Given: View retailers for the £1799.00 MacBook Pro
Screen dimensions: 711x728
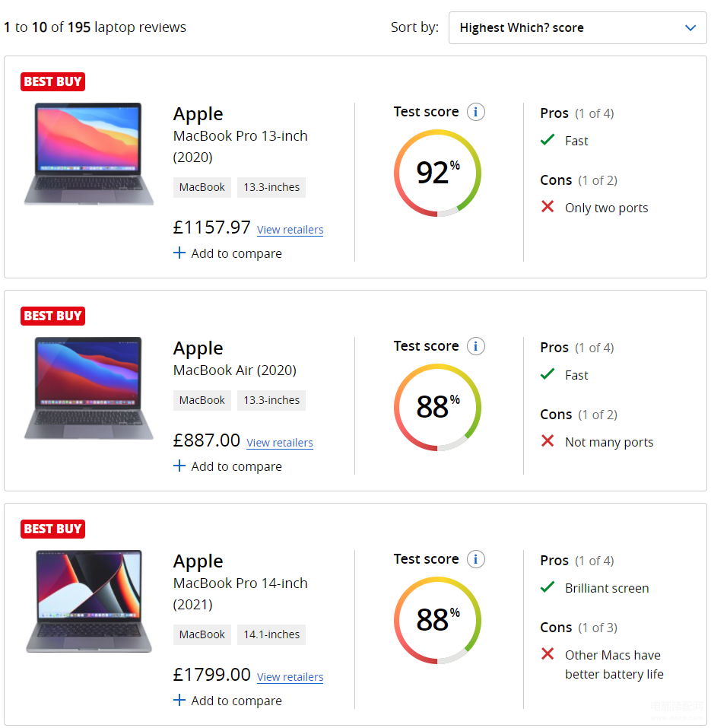Looking at the screenshot, I should point(290,677).
